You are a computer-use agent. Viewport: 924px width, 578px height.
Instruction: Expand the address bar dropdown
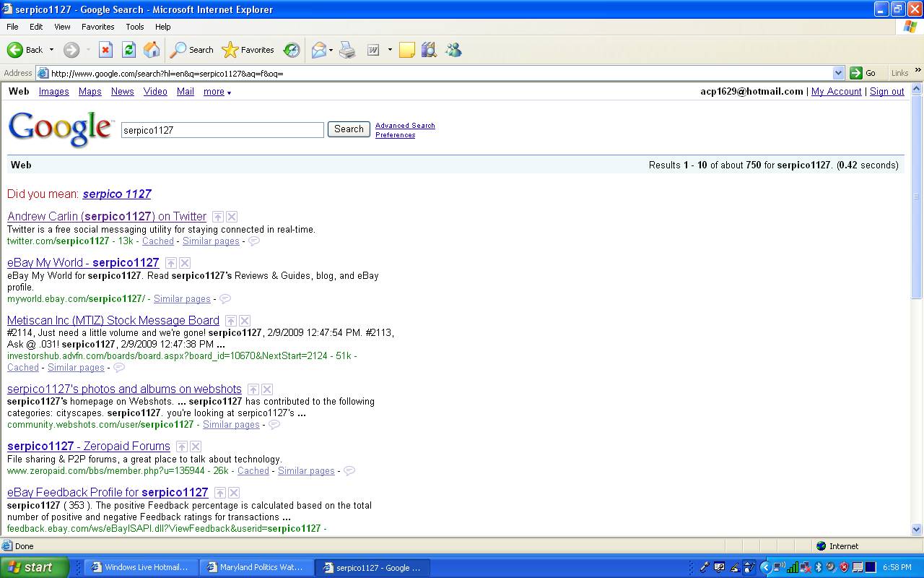[838, 73]
